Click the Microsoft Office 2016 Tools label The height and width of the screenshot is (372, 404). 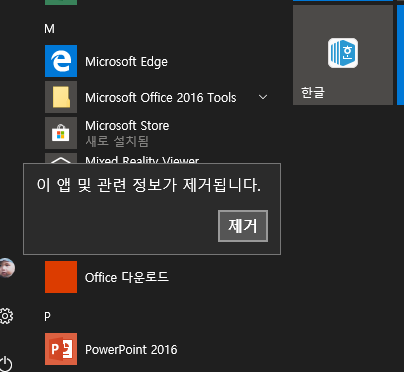click(161, 98)
